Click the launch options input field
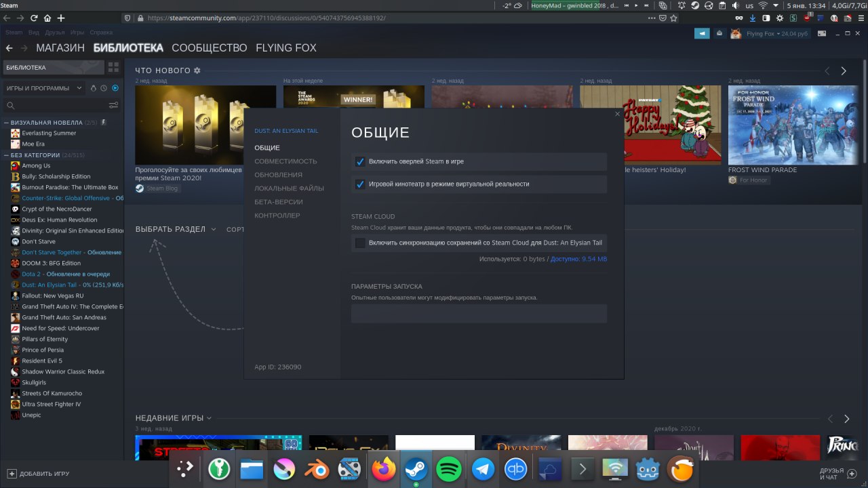868x488 pixels. tap(479, 314)
